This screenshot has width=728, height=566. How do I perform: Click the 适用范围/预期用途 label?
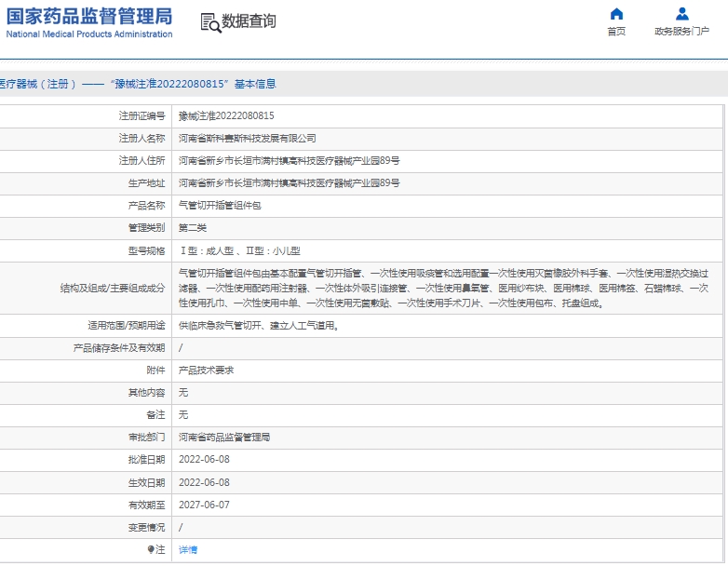tap(127, 326)
